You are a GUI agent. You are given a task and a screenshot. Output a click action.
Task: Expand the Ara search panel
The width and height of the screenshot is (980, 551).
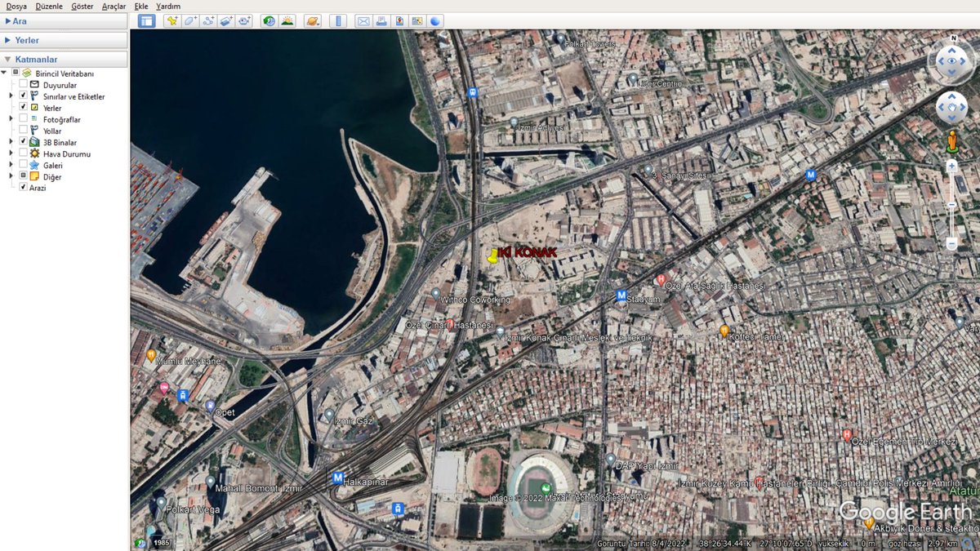[8, 21]
